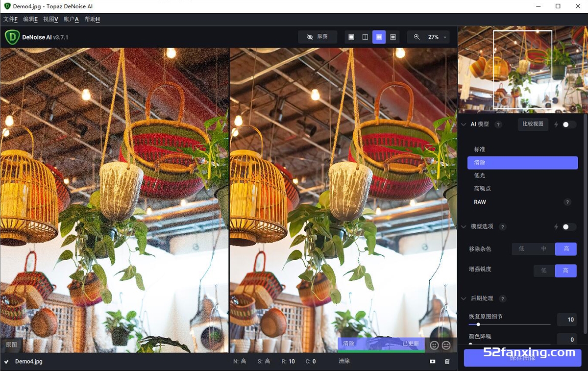Set 增强锐度 to 高
This screenshot has width=588, height=371.
coord(566,271)
